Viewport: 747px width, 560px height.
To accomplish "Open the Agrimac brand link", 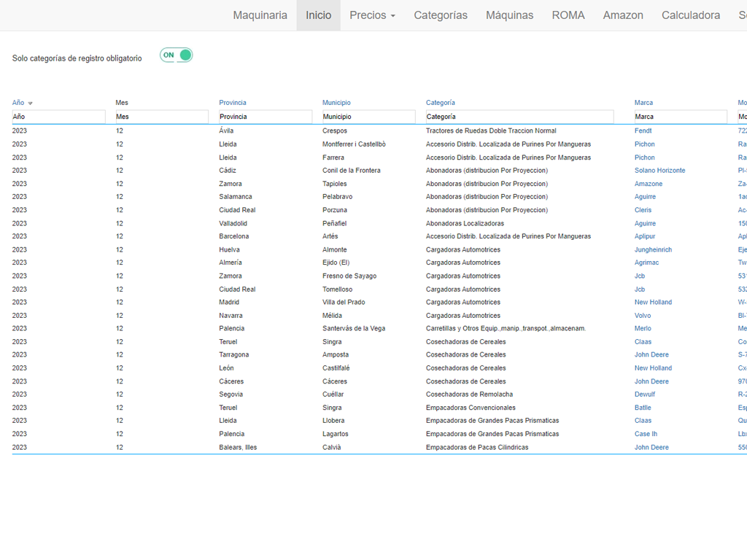I will pos(646,262).
